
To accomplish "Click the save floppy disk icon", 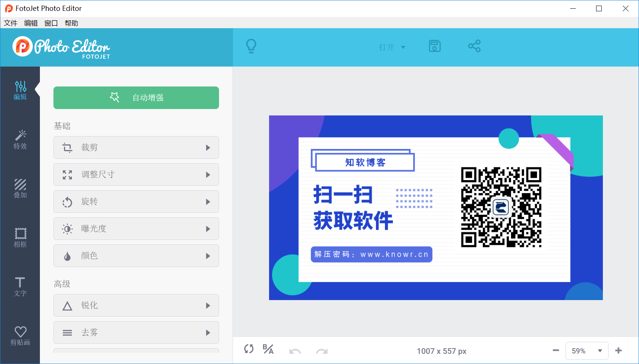I will [x=435, y=46].
